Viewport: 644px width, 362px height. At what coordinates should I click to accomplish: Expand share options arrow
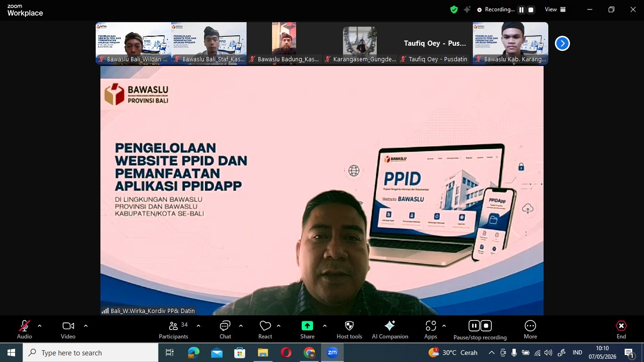pos(324,326)
